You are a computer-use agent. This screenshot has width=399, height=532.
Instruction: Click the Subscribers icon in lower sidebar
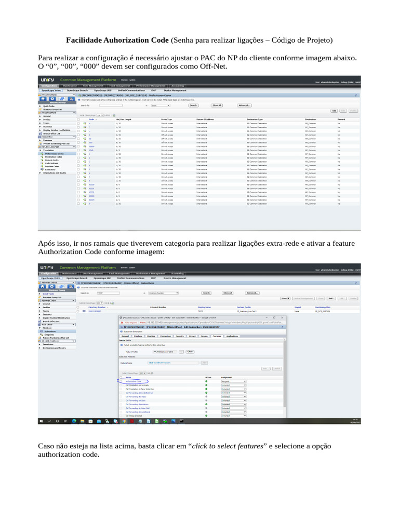click(x=42, y=330)
